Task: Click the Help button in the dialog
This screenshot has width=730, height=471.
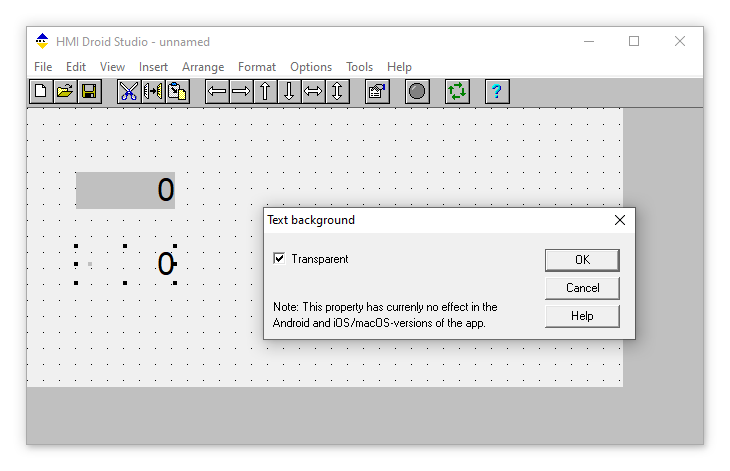Action: coord(582,316)
